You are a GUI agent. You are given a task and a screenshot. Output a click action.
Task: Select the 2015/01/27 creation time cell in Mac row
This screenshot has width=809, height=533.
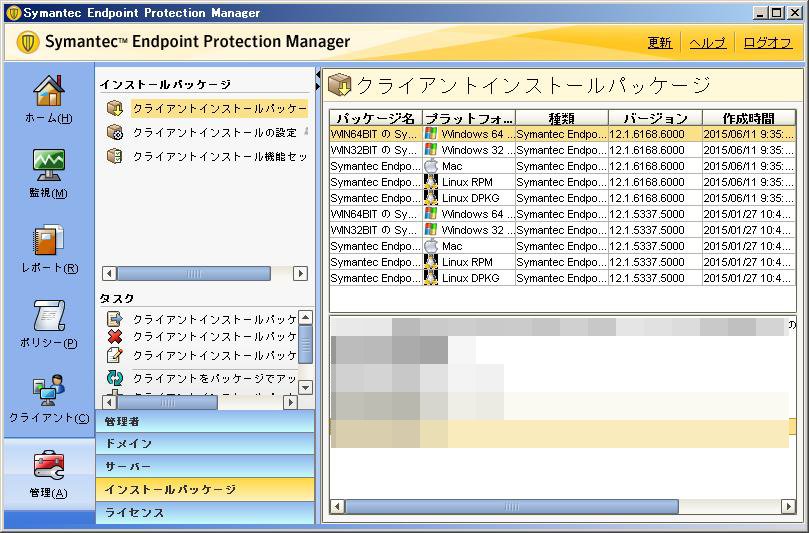coord(749,246)
